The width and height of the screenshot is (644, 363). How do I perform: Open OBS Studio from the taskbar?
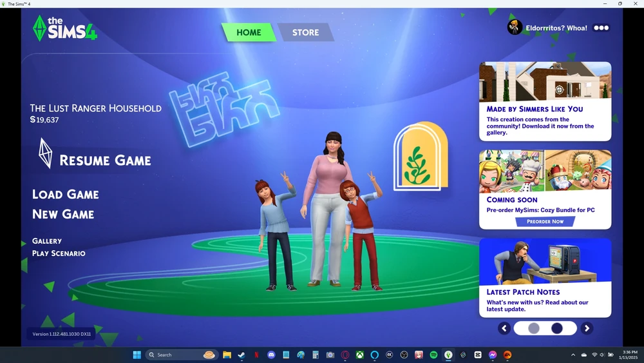pos(404,355)
